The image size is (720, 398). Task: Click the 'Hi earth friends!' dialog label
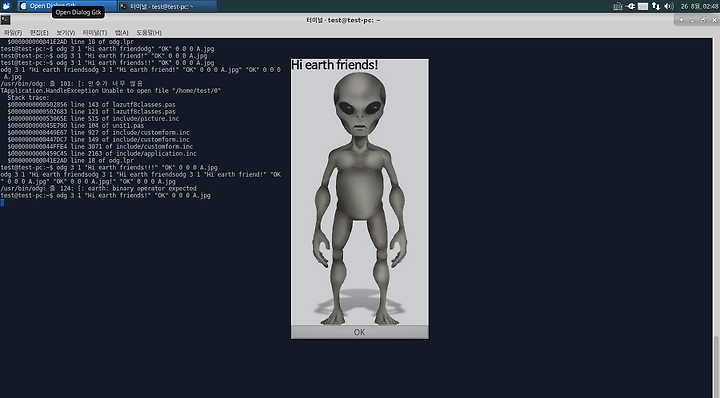[x=334, y=65]
